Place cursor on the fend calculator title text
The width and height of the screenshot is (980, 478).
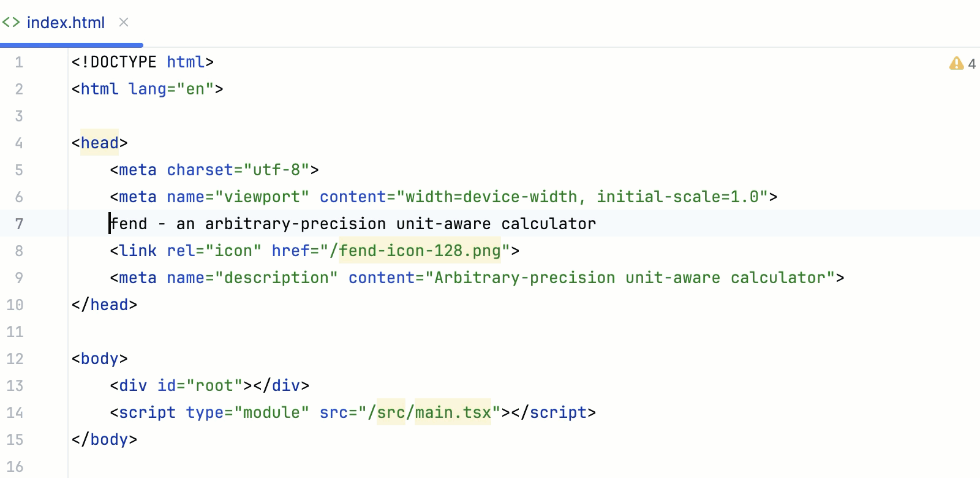click(x=352, y=224)
